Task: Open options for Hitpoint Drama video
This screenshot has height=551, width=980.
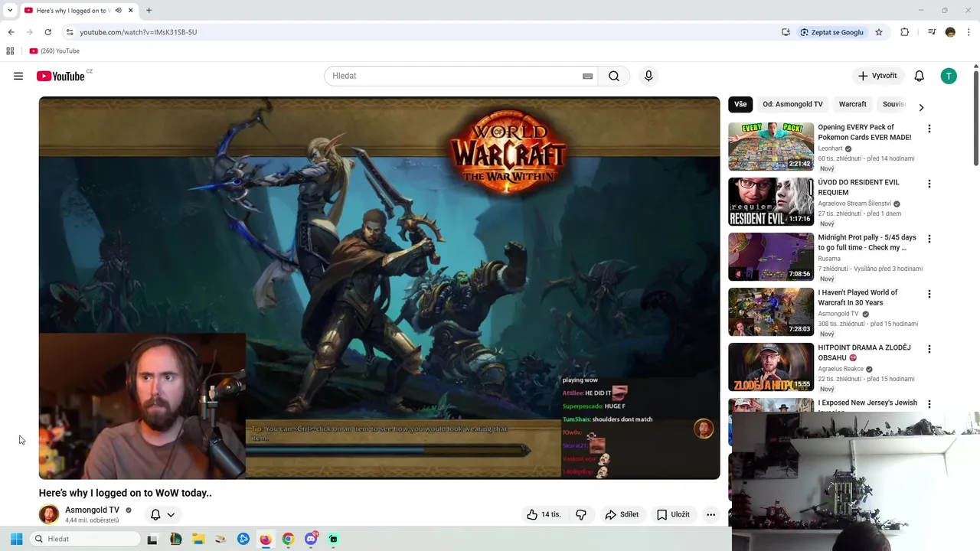Action: tap(929, 349)
